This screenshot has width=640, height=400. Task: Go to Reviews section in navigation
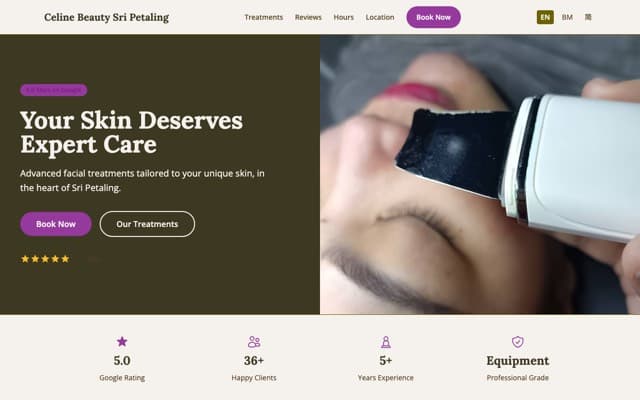coord(308,17)
